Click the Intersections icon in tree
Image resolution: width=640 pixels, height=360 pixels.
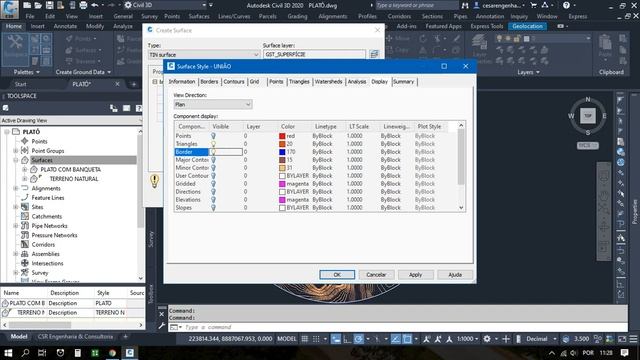(x=24, y=263)
